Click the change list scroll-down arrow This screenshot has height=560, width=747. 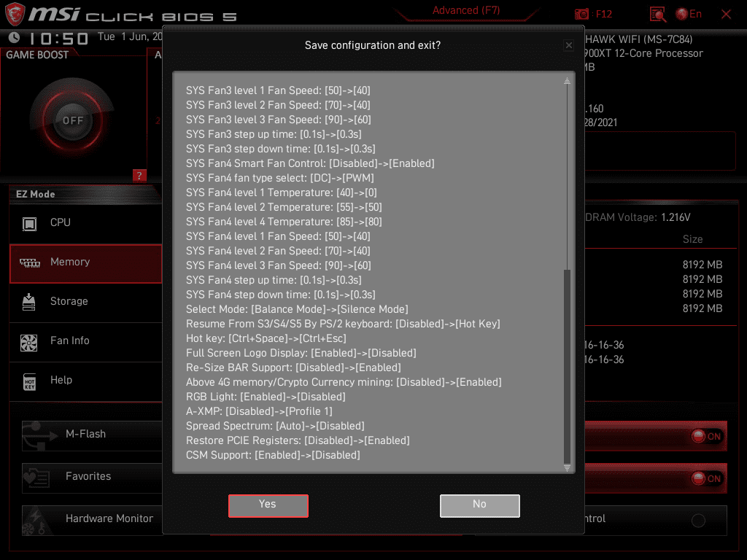click(567, 467)
